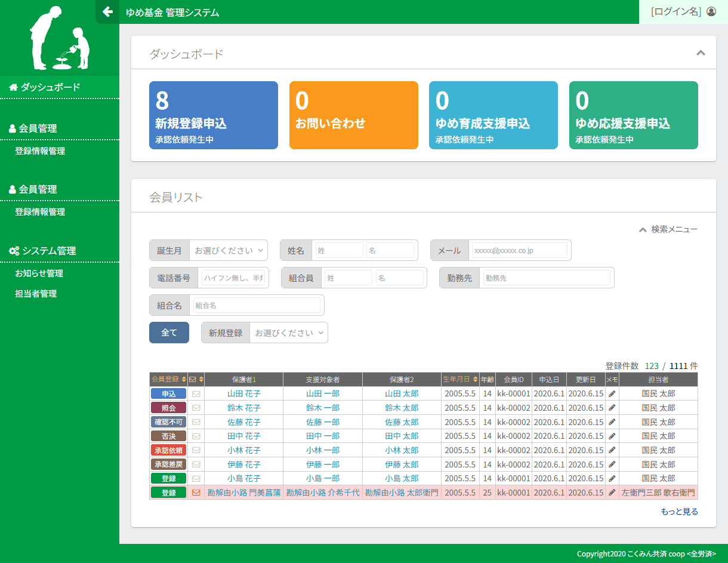The image size is (728, 563).
Task: Select ダッシュボード in the sidebar
Action: [x=50, y=87]
